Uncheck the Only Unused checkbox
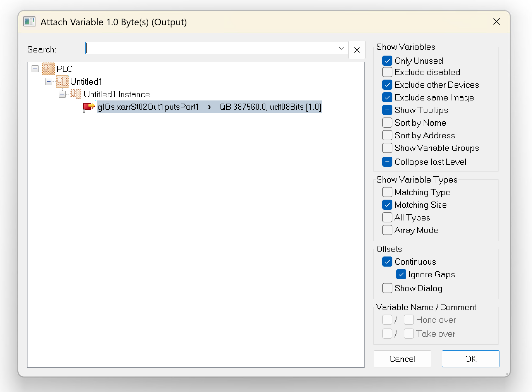 pyautogui.click(x=387, y=61)
